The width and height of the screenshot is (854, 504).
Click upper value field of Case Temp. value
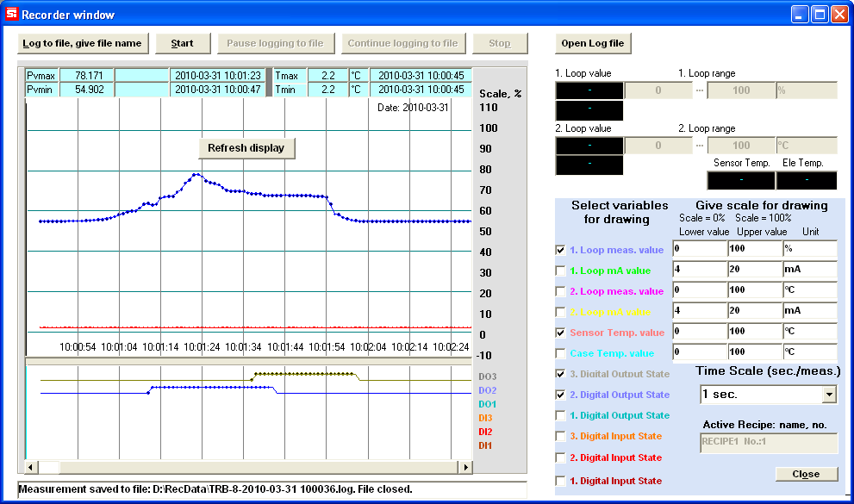755,352
